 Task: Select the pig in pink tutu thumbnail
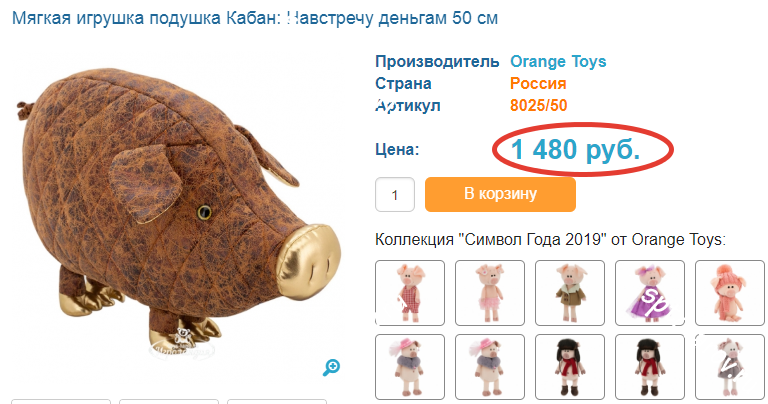(x=490, y=293)
